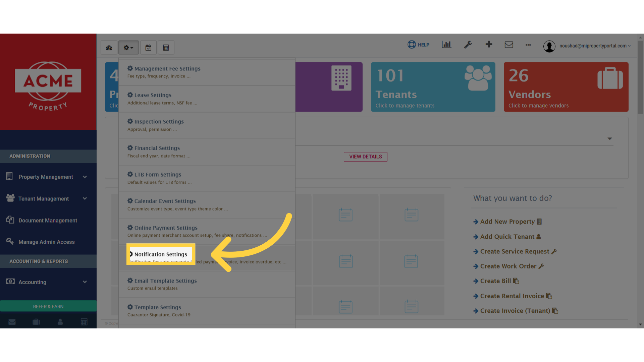Click the building icon on purple card
The width and height of the screenshot is (644, 362).
point(341,78)
